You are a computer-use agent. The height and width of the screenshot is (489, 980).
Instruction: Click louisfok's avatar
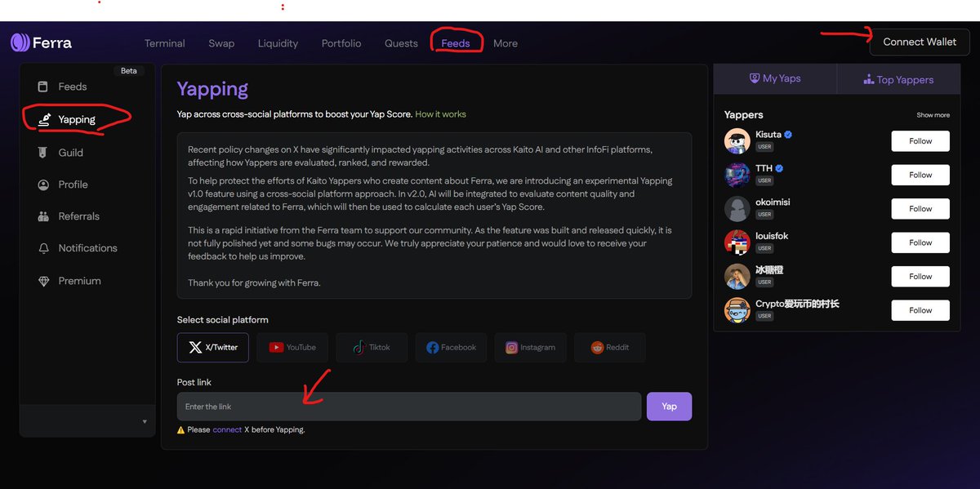click(737, 242)
